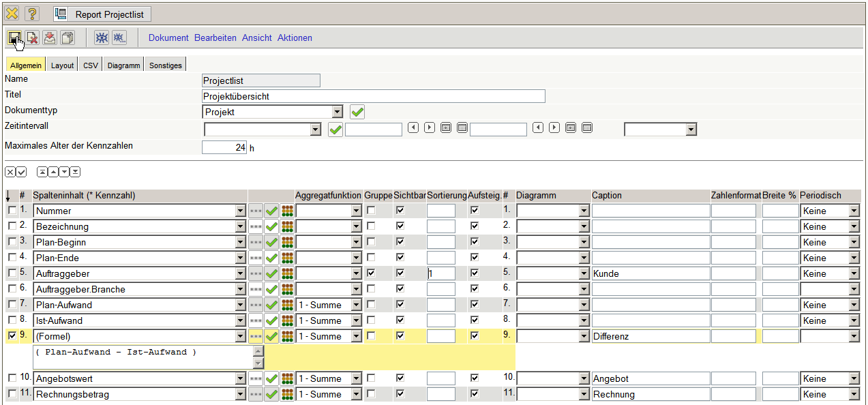Click the first eye preview icon
868x405 pixels.
(x=101, y=38)
